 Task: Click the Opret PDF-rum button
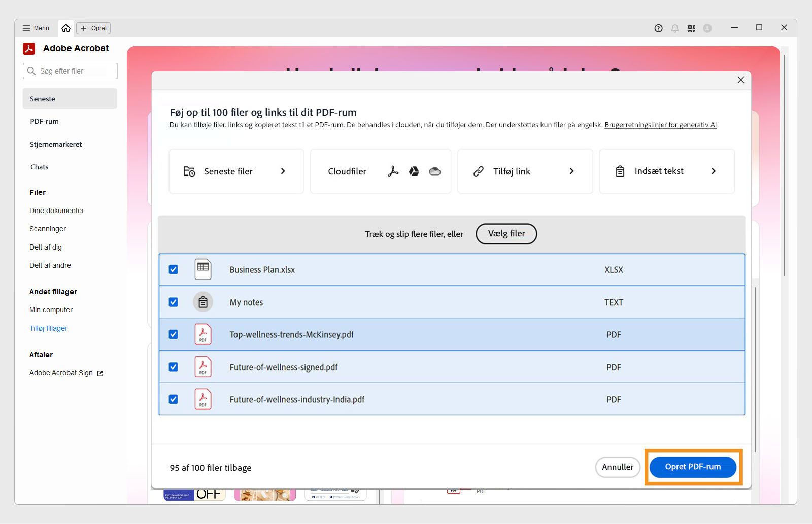click(693, 467)
